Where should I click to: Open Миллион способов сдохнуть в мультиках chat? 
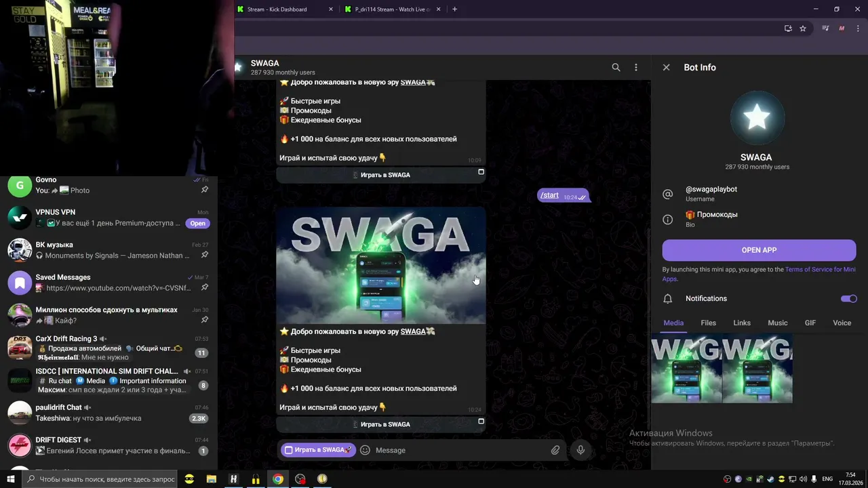coord(108,315)
